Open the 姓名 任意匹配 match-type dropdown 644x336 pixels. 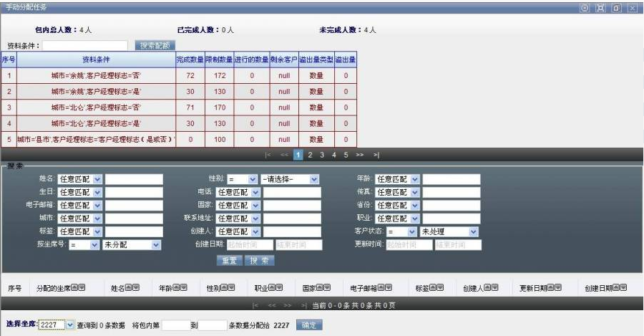pos(97,179)
